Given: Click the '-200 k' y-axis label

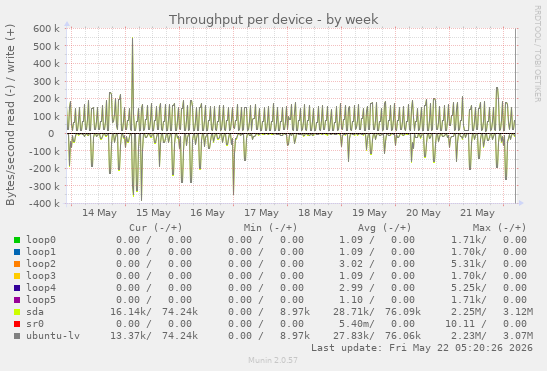Looking at the screenshot, I should tap(44, 169).
